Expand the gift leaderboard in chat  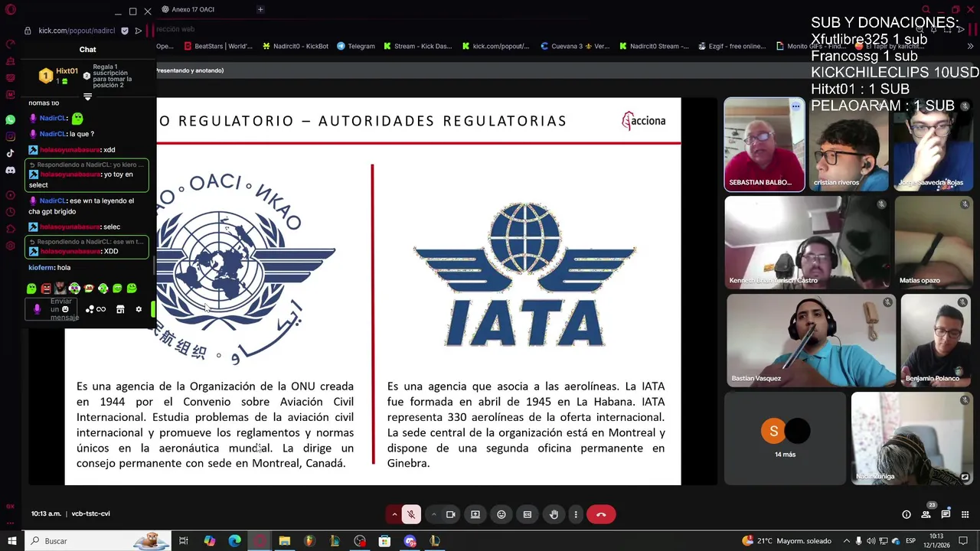87,97
